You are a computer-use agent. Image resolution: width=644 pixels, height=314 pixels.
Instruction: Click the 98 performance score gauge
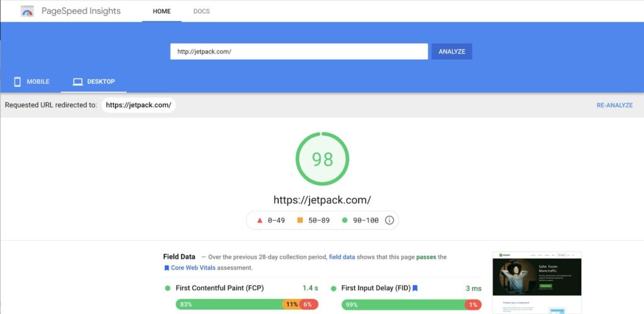322,159
